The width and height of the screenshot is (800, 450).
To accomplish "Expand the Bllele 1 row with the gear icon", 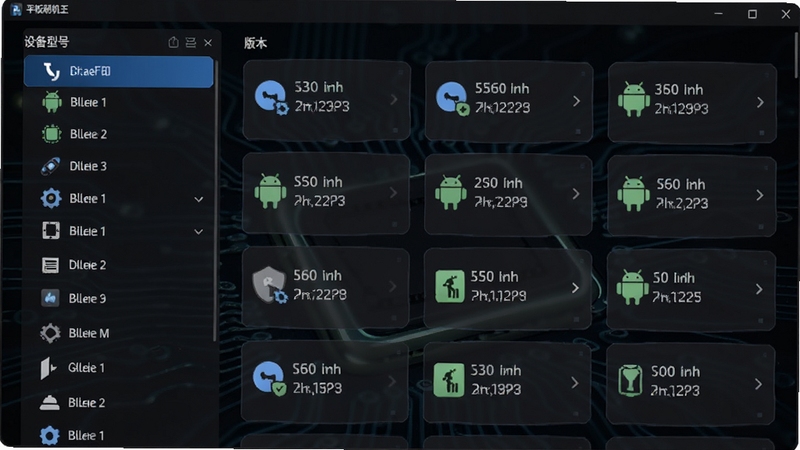I will point(198,199).
